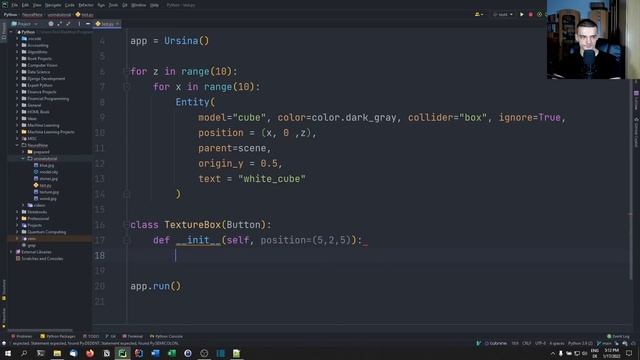Collapse all items in the Project panel toolbar

[68, 24]
